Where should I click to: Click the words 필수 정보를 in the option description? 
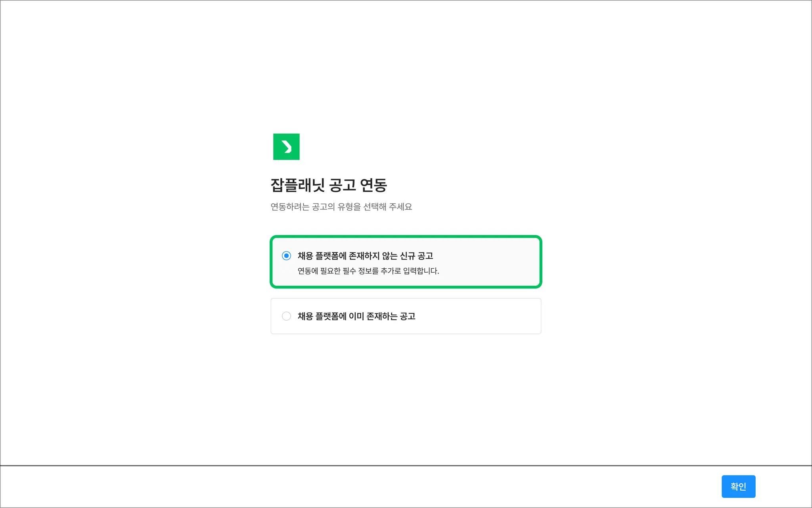360,271
